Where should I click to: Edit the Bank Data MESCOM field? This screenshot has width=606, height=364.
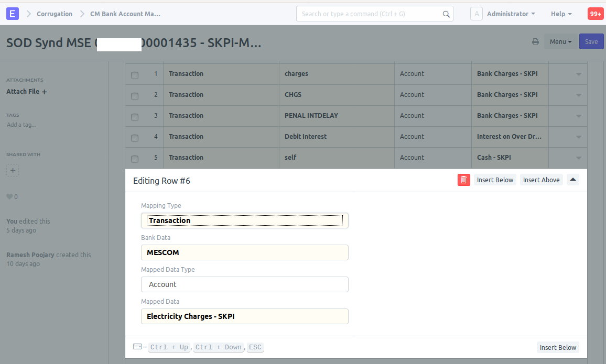[245, 252]
